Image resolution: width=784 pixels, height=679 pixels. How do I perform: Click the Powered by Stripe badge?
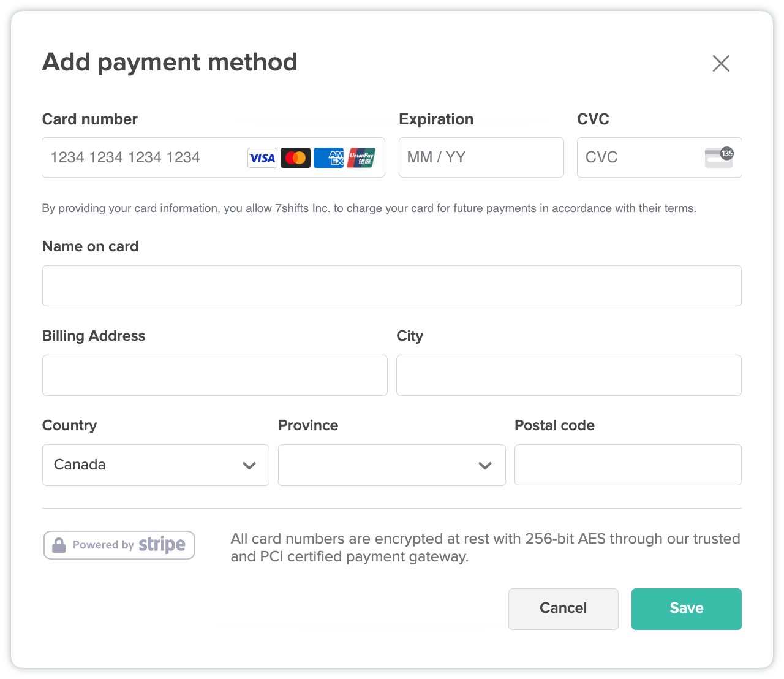(x=118, y=544)
